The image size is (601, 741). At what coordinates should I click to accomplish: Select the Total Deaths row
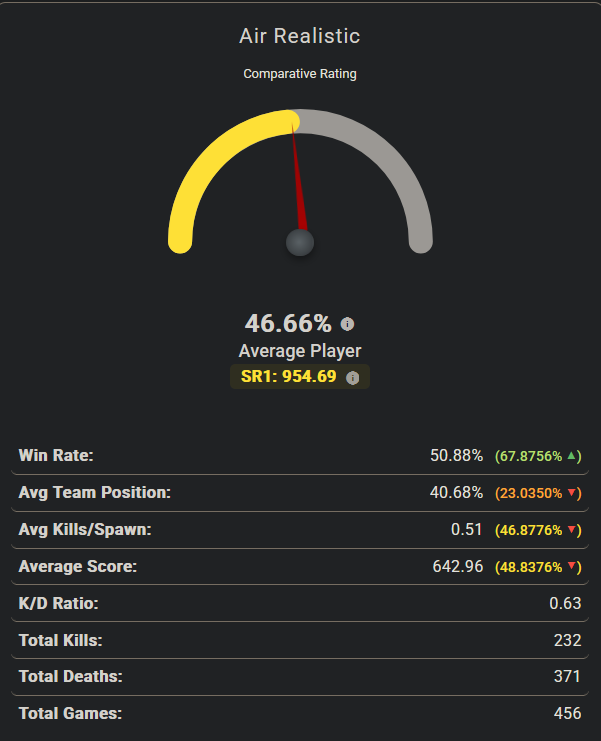300,677
